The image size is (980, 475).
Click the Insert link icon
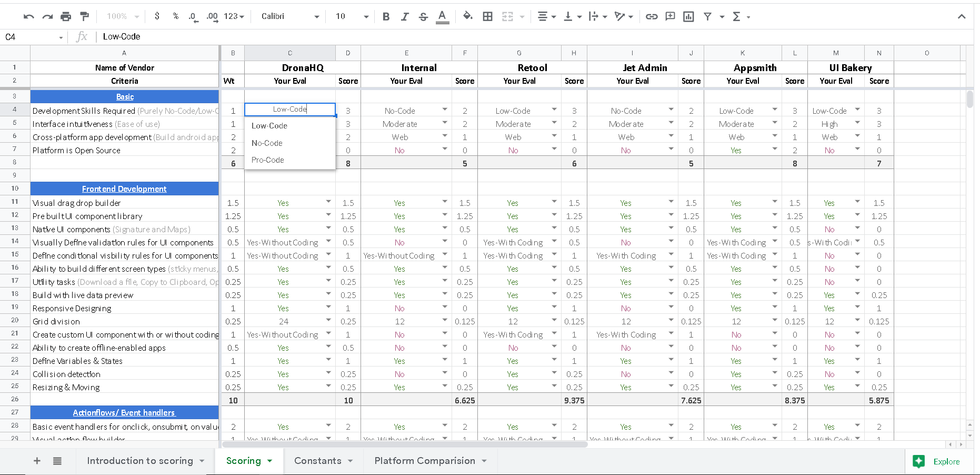coord(652,16)
